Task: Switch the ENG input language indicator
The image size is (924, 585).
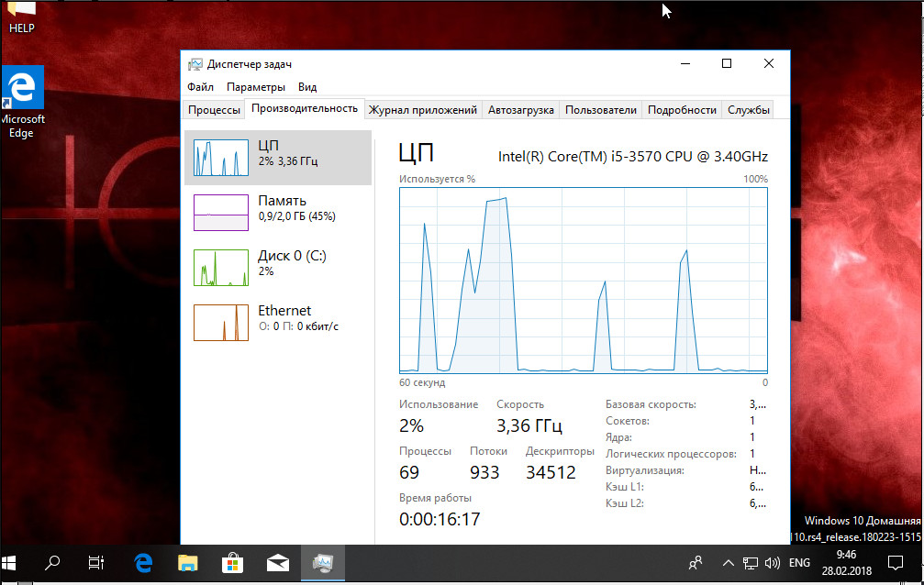Action: coord(799,563)
